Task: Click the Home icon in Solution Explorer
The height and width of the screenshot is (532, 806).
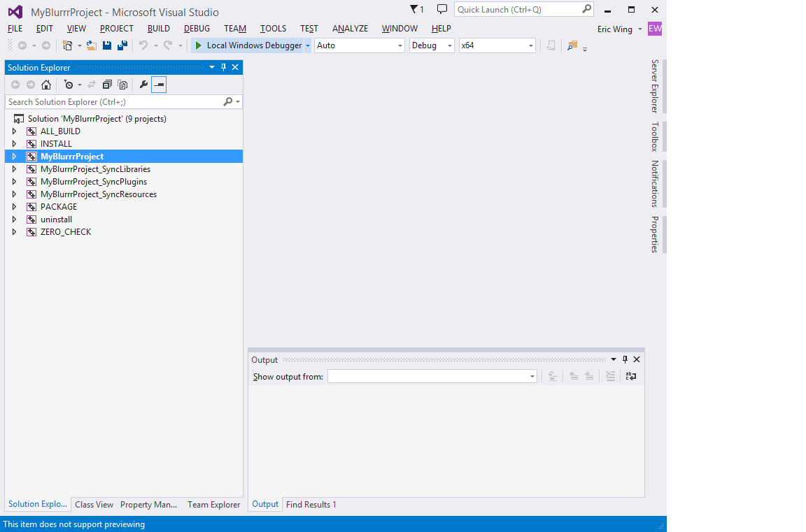Action: point(46,85)
